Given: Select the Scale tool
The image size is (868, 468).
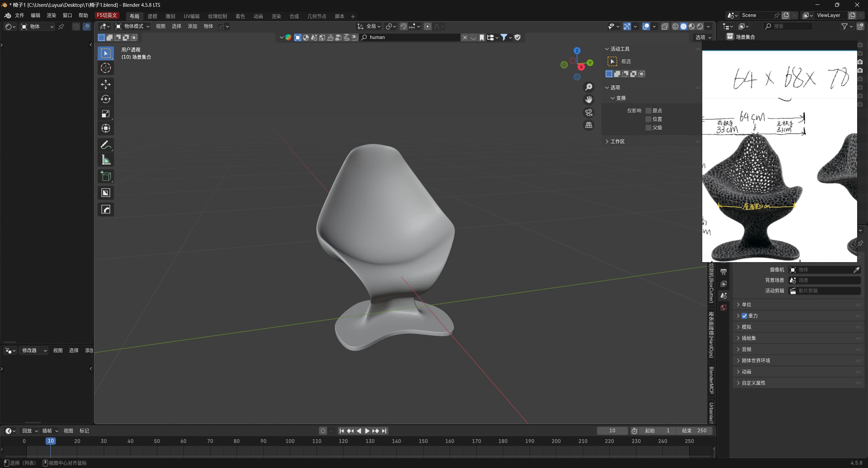Looking at the screenshot, I should click(x=106, y=114).
